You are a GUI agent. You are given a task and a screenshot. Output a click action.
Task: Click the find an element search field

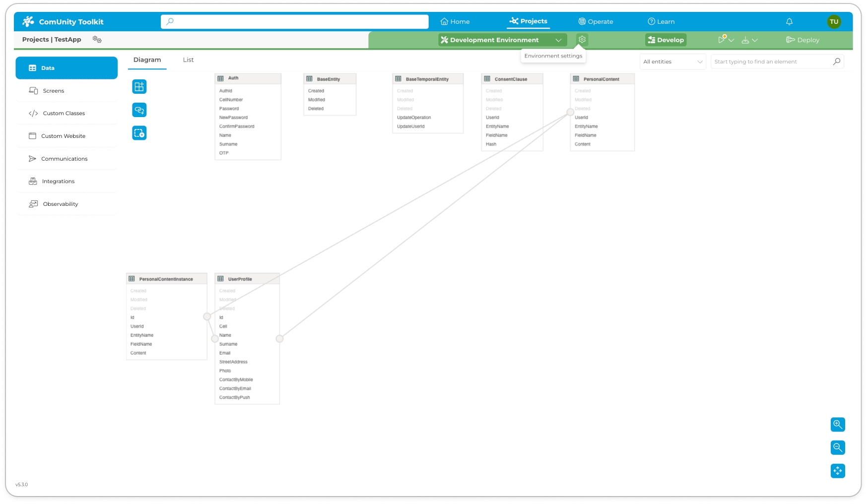click(772, 62)
